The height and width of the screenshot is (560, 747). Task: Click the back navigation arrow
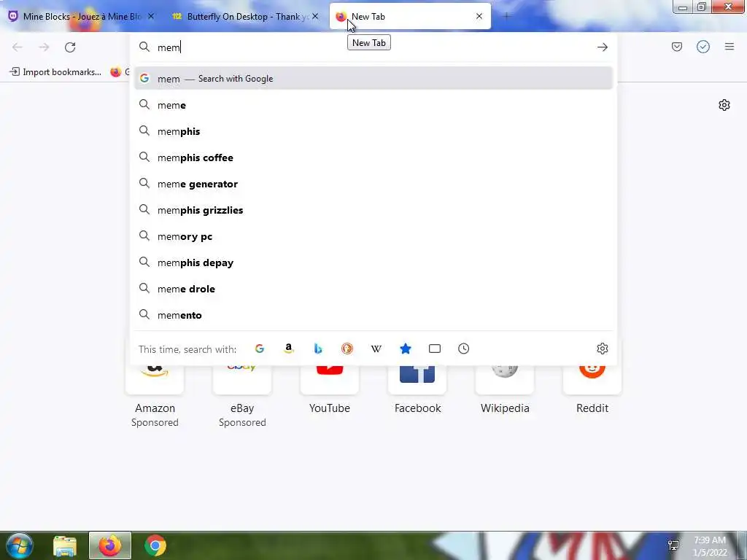[18, 47]
